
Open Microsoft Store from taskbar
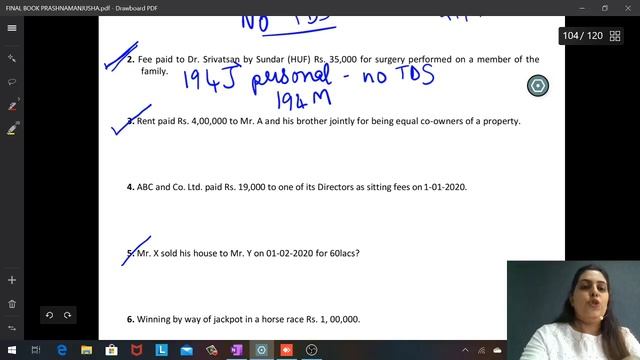[x=111, y=350]
